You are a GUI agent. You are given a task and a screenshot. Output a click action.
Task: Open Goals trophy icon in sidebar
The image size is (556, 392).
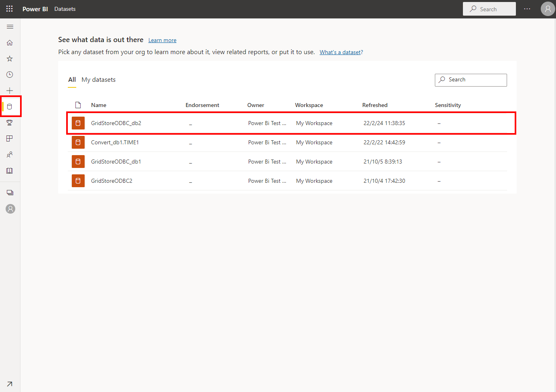pyautogui.click(x=10, y=123)
